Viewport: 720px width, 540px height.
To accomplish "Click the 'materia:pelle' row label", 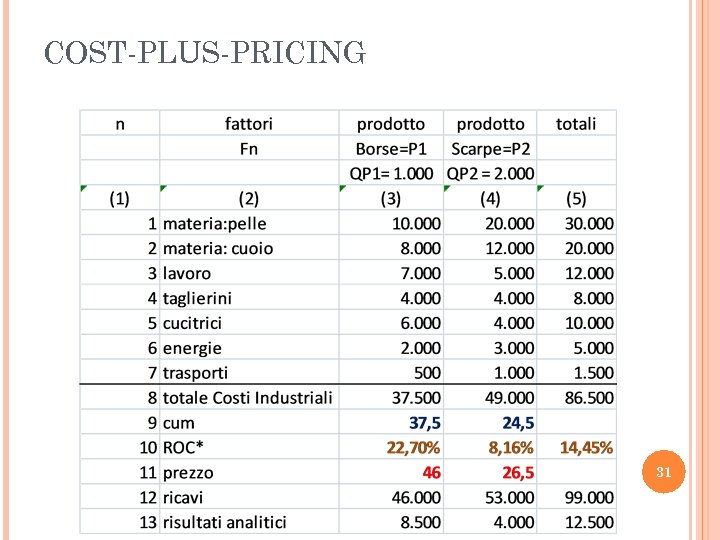I will coord(215,223).
